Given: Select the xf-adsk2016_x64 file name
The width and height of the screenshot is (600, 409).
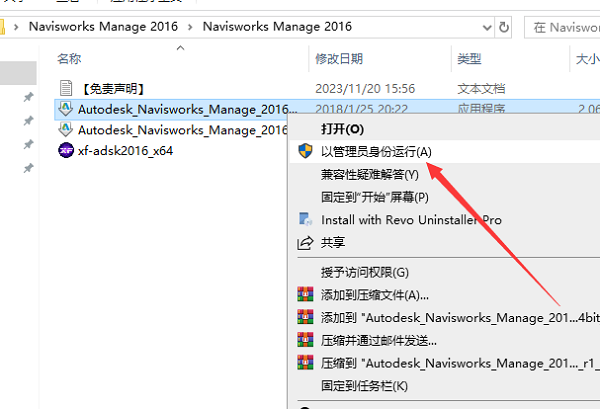Looking at the screenshot, I should [126, 150].
